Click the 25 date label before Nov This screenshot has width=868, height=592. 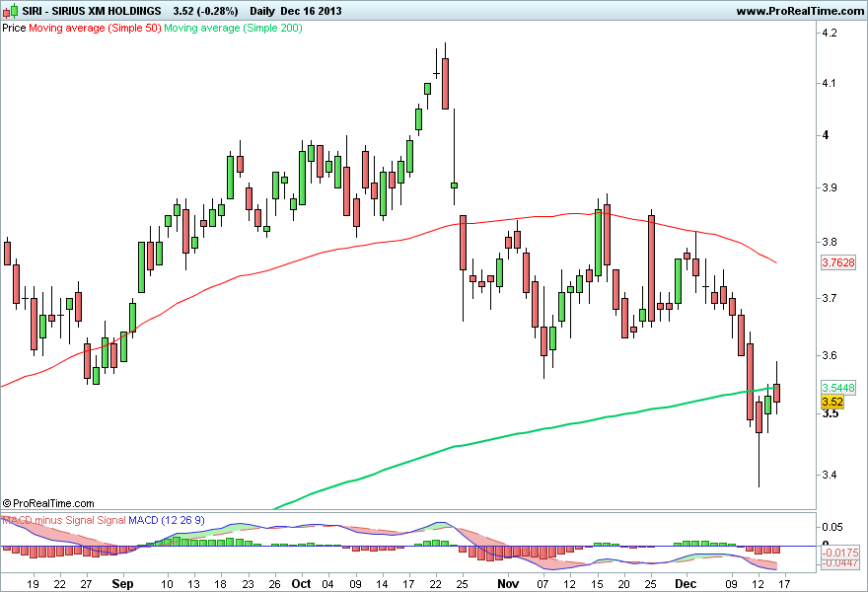[x=463, y=584]
